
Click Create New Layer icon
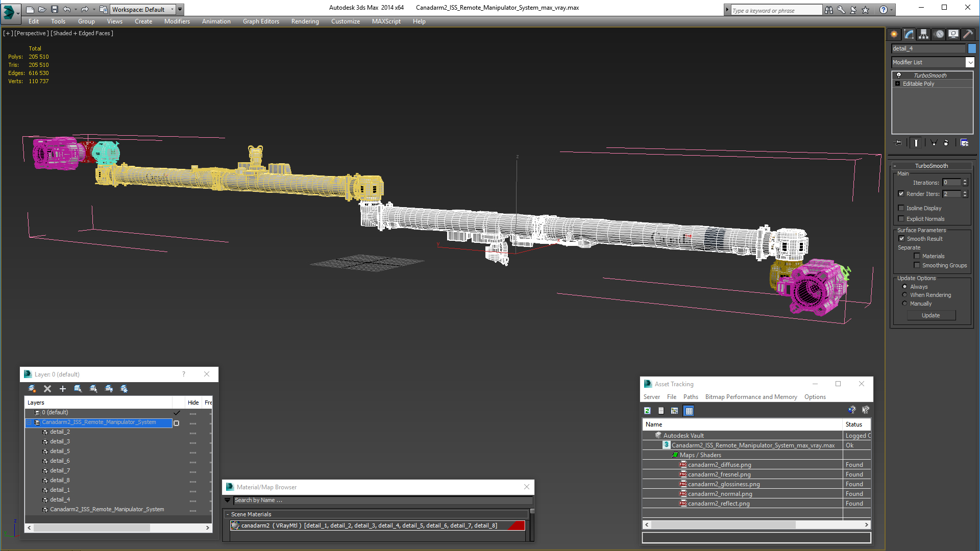tap(32, 389)
